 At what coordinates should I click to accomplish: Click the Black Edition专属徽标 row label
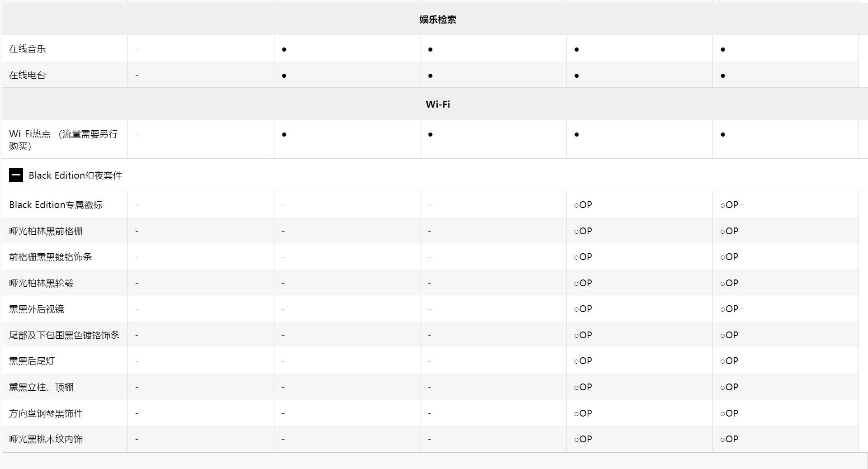click(x=56, y=205)
